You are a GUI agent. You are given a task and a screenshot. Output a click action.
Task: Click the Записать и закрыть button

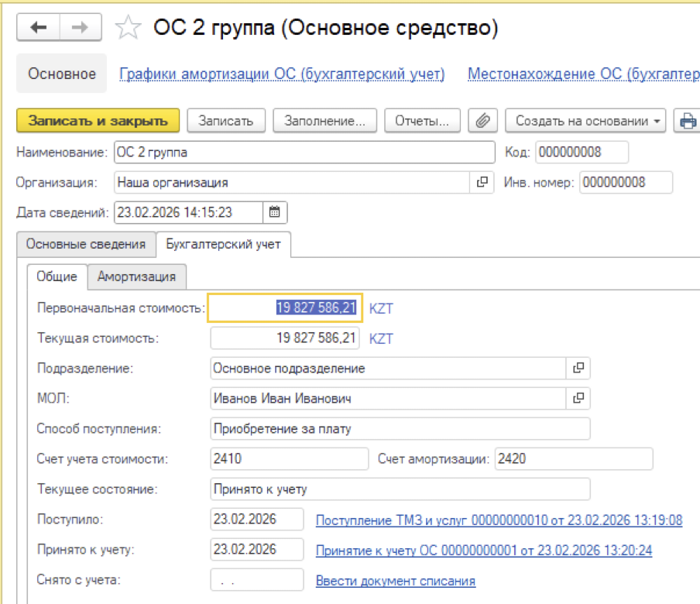(98, 121)
